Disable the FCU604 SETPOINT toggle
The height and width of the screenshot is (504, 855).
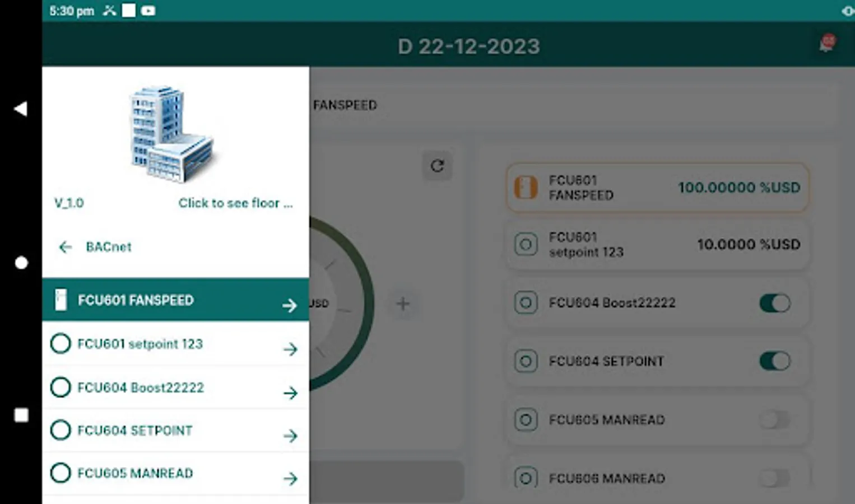point(774,361)
